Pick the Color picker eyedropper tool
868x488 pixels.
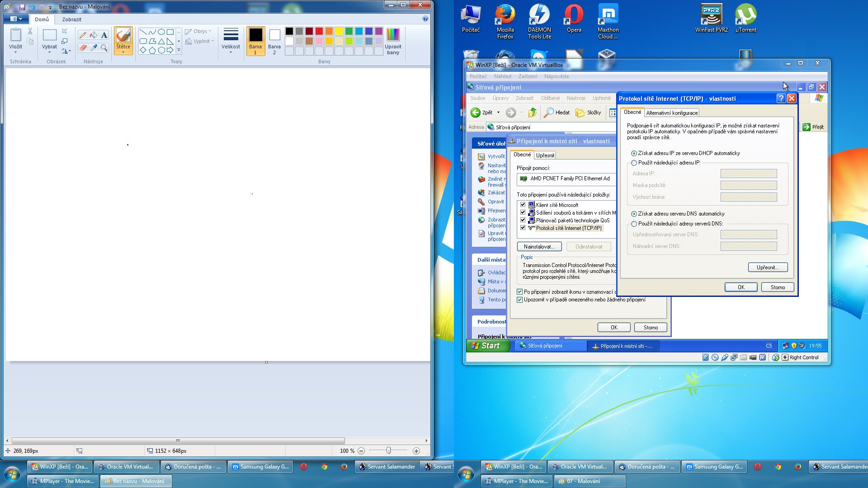pyautogui.click(x=93, y=47)
